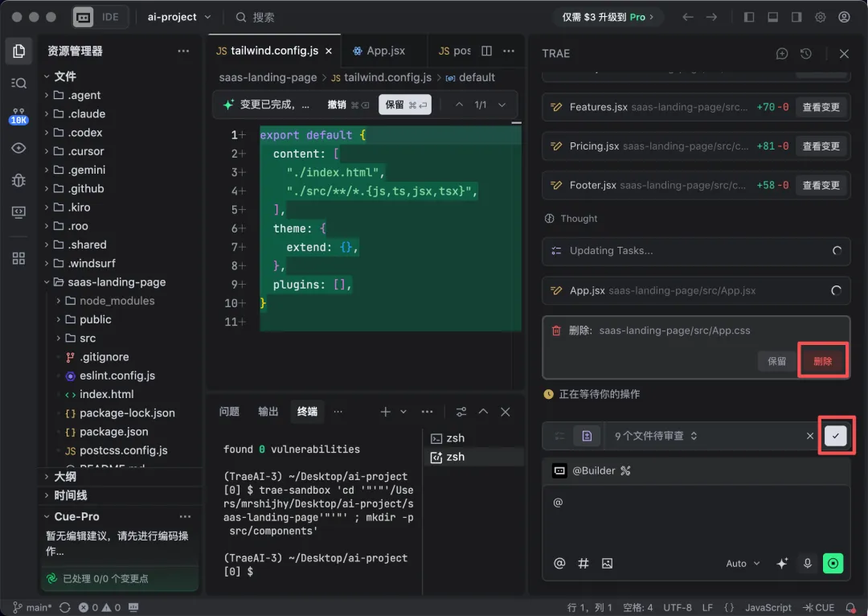Toggle the bottom panel layout icon
This screenshot has width=868, height=616.
coord(773,17)
